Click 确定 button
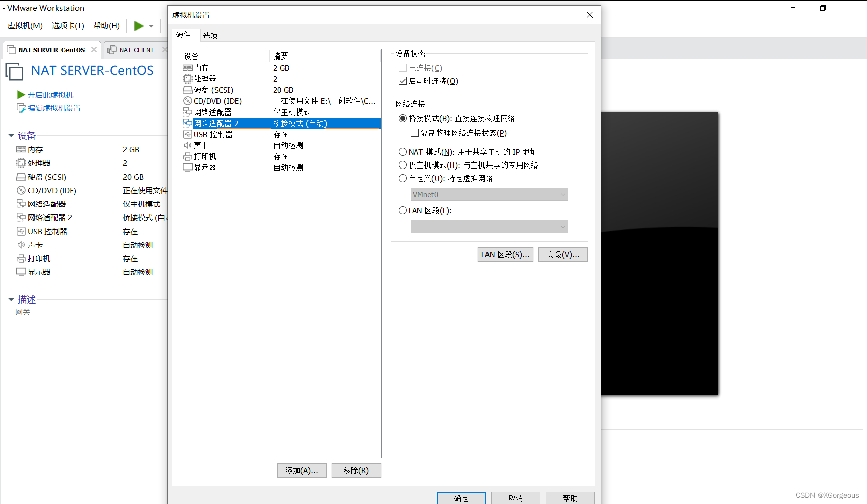 tap(461, 498)
